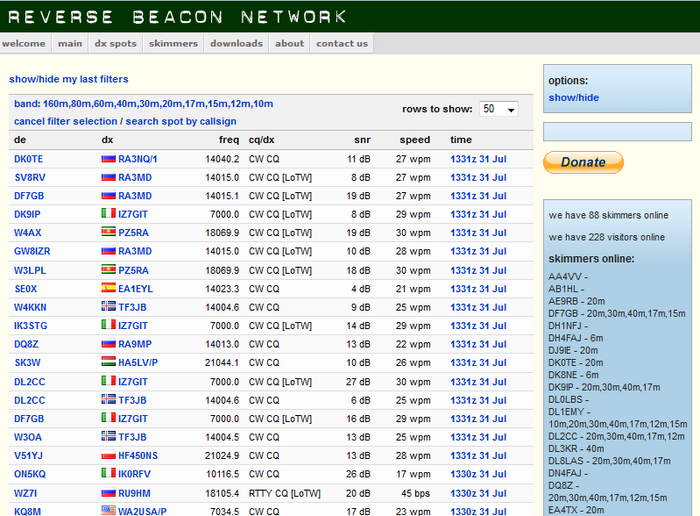Open dx callsign RU9HM
700x516 pixels.
coord(134,493)
